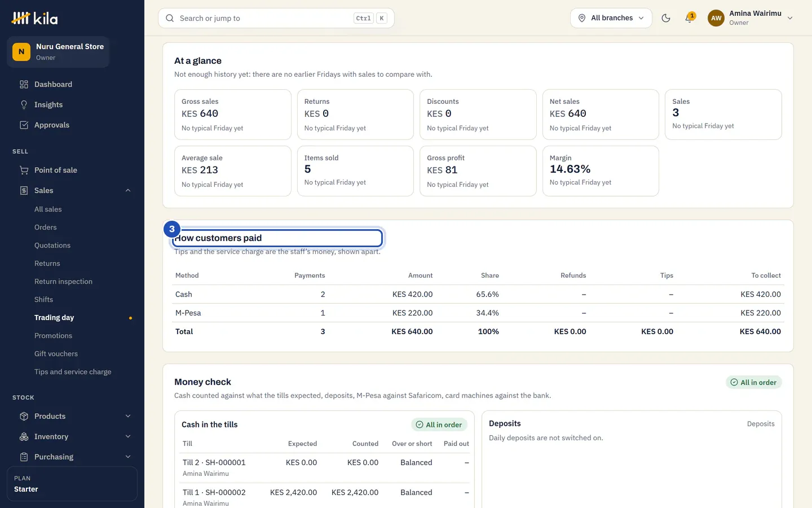The height and width of the screenshot is (508, 812).
Task: Click the Margin 14.63% card
Action: [601, 171]
